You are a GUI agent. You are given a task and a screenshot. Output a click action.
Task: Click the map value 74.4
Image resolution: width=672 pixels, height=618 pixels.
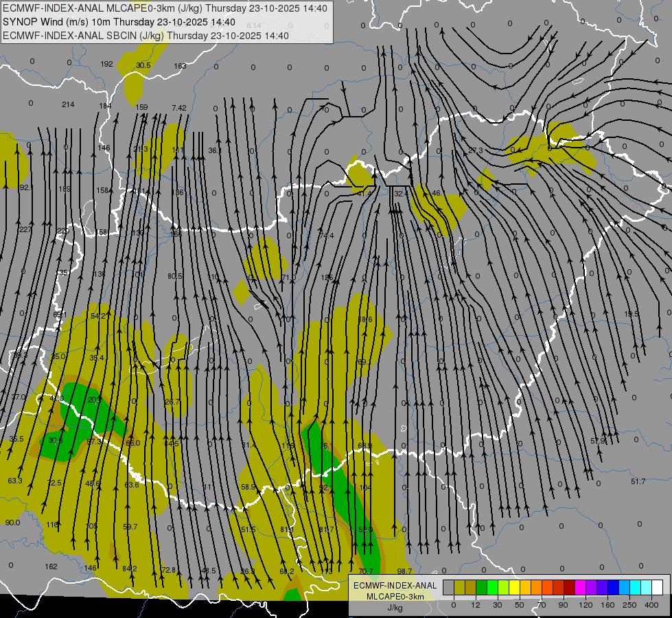pos(327,236)
